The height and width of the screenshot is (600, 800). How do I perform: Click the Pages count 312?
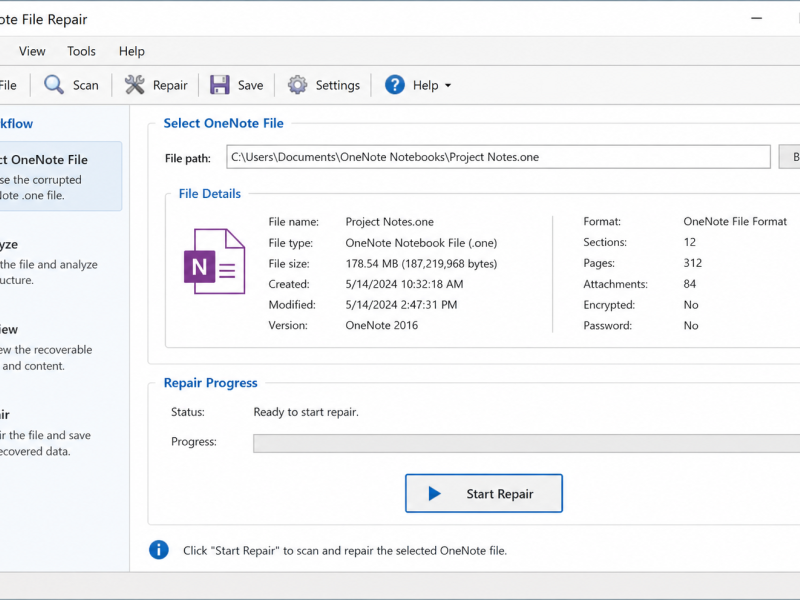693,263
